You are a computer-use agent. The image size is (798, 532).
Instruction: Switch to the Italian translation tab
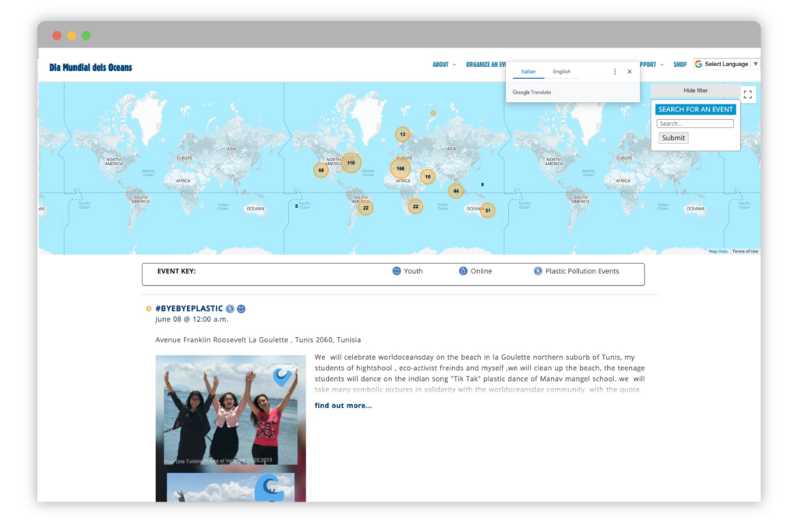pos(528,72)
